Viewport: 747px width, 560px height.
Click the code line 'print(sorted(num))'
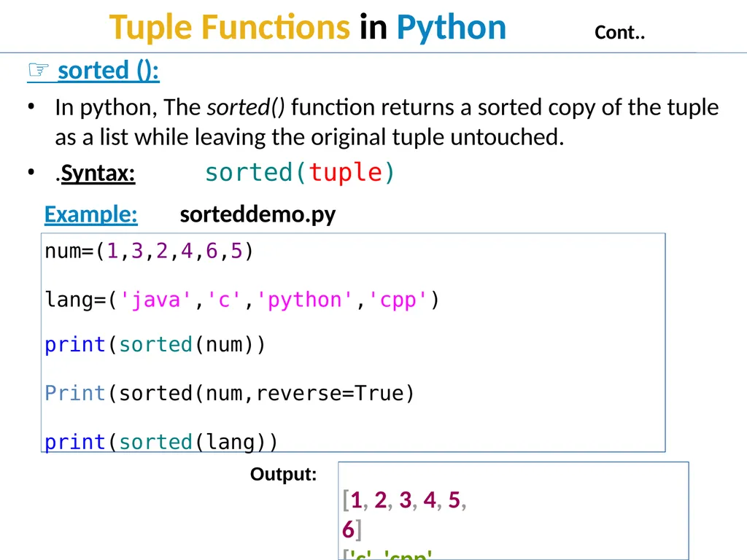point(155,345)
